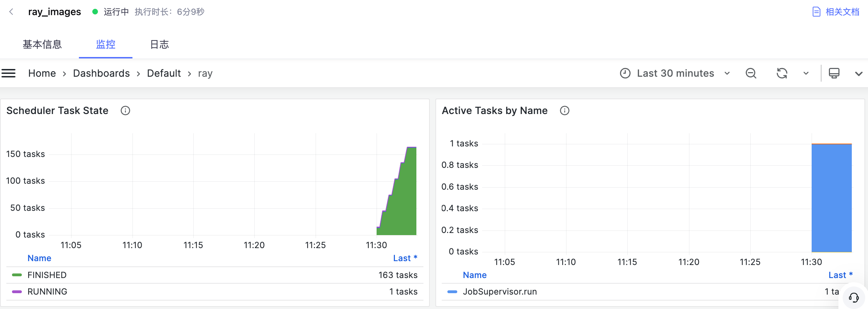
Task: Expand the auto-refresh interval dropdown
Action: (x=806, y=73)
